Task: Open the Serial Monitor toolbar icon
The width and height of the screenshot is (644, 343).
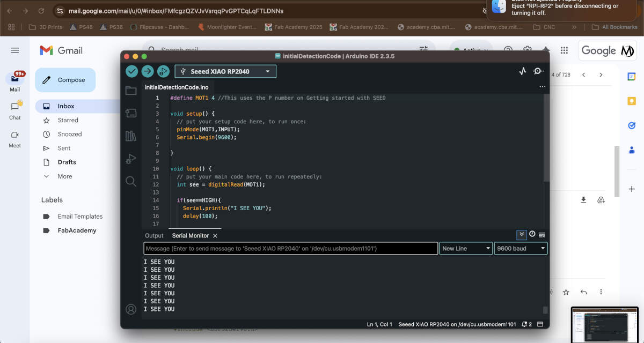Action: [x=538, y=71]
